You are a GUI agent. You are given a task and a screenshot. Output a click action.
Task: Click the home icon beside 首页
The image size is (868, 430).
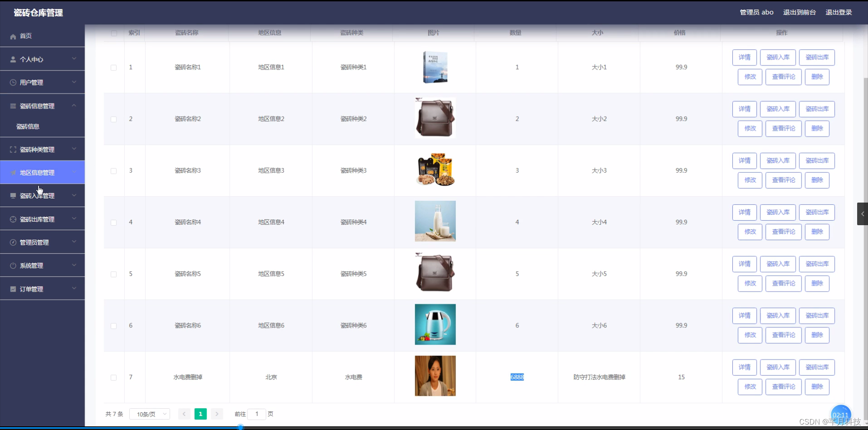13,36
